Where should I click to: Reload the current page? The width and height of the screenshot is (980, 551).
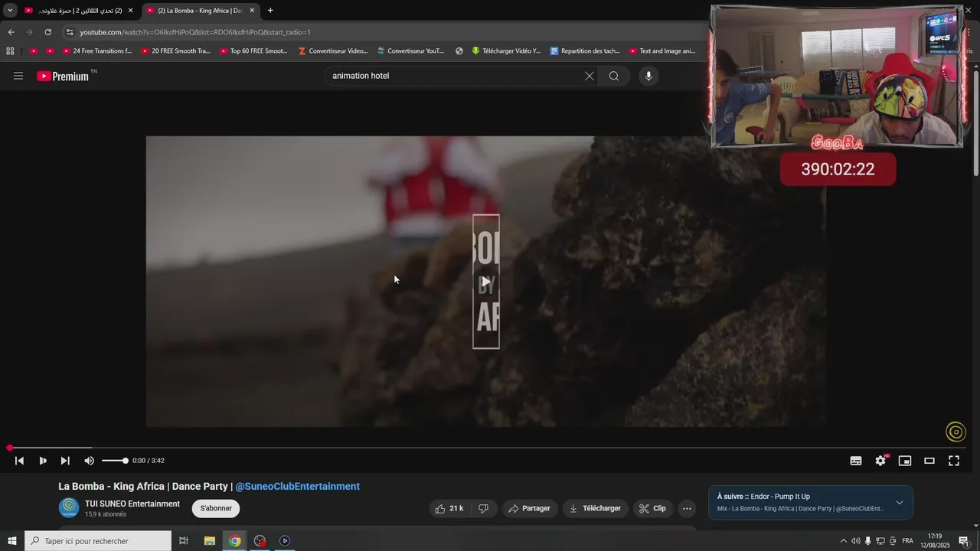coord(47,32)
